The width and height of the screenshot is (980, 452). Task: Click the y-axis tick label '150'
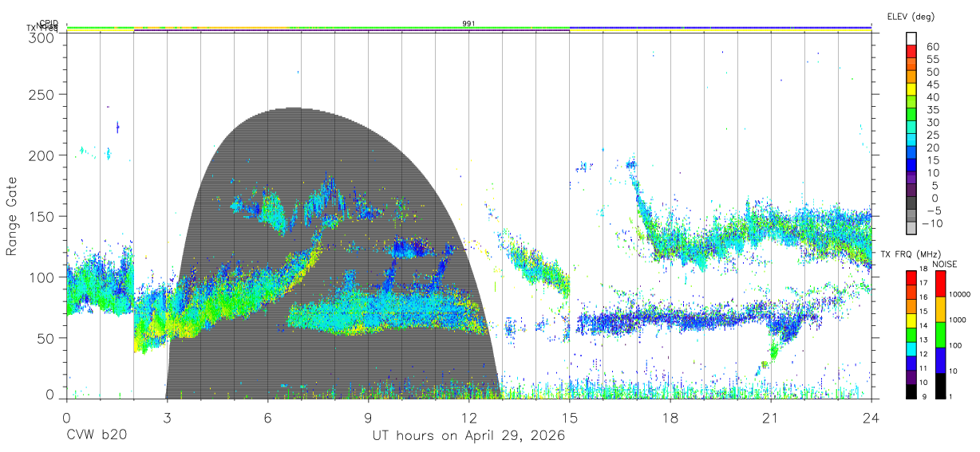(42, 216)
